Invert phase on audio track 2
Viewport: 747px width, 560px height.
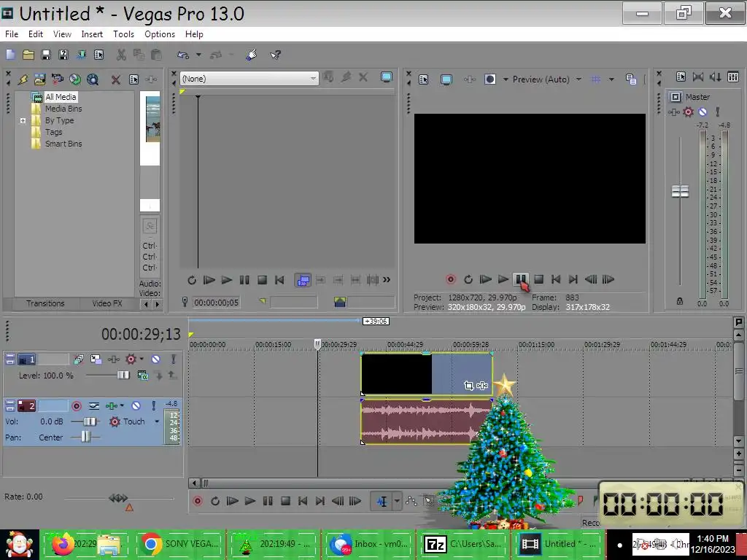[94, 405]
